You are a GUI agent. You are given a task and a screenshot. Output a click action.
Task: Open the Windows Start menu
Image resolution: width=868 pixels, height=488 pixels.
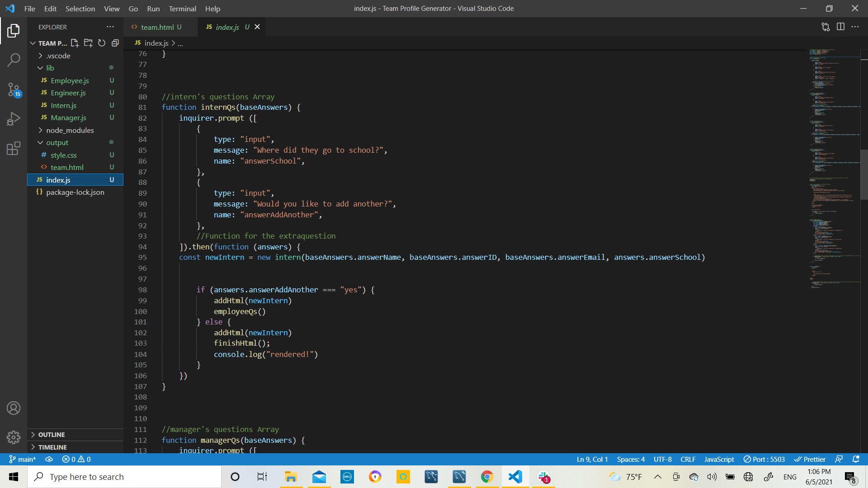(14, 477)
